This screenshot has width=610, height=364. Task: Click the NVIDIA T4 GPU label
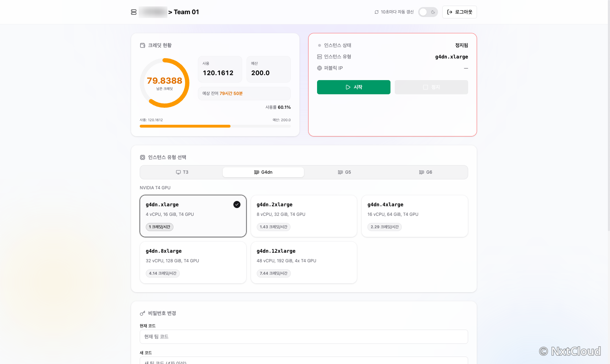pyautogui.click(x=155, y=188)
